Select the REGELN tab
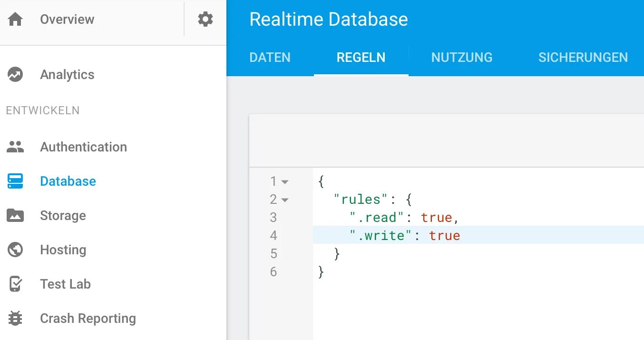Viewport: 644px width, 340px height. [361, 58]
